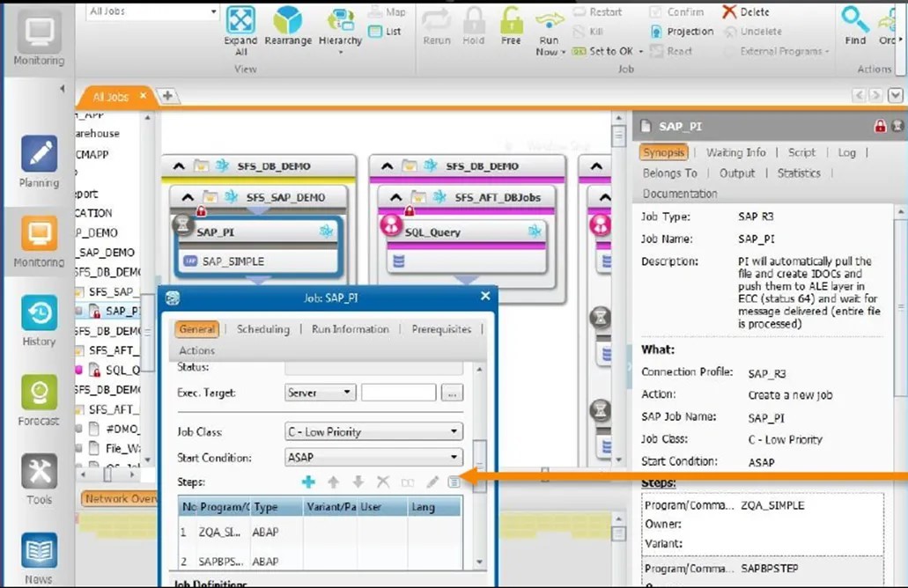Open the Forecast section in sidebar
908x588 pixels.
point(39,400)
